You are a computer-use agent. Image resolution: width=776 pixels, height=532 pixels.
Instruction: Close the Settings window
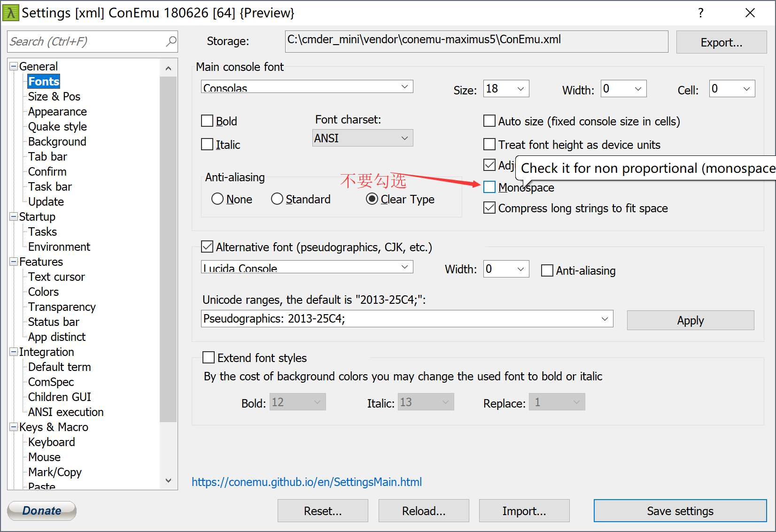click(750, 13)
